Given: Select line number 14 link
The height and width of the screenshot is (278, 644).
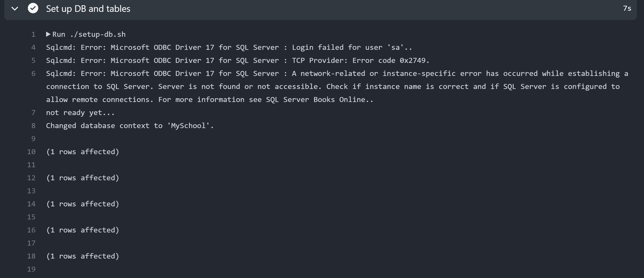Looking at the screenshot, I should 31,204.
